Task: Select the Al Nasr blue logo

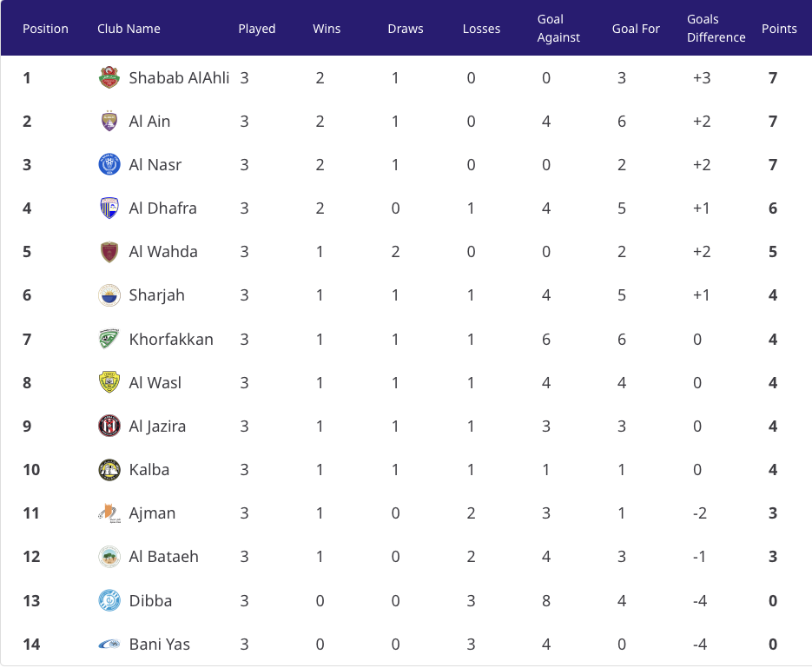Action: click(x=109, y=165)
